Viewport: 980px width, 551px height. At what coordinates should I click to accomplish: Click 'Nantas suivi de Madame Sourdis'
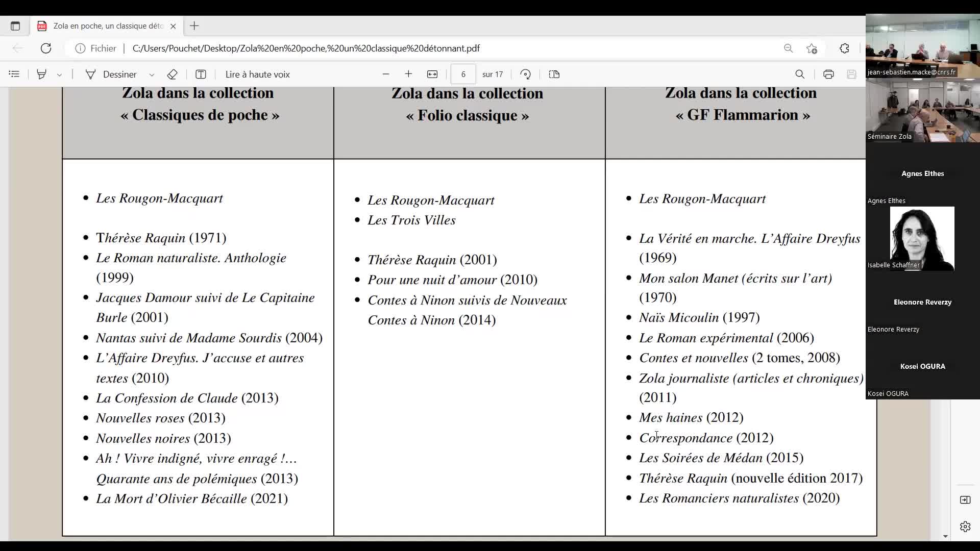tap(189, 338)
